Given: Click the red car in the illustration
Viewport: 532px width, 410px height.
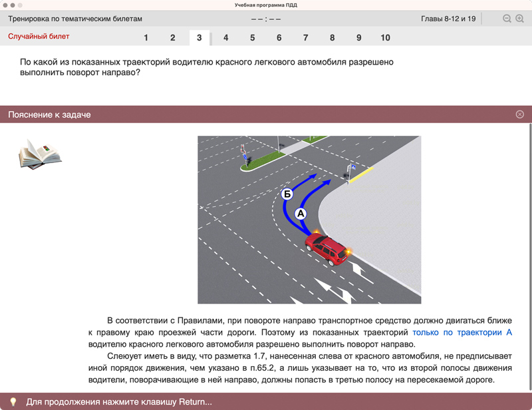Looking at the screenshot, I should (327, 248).
